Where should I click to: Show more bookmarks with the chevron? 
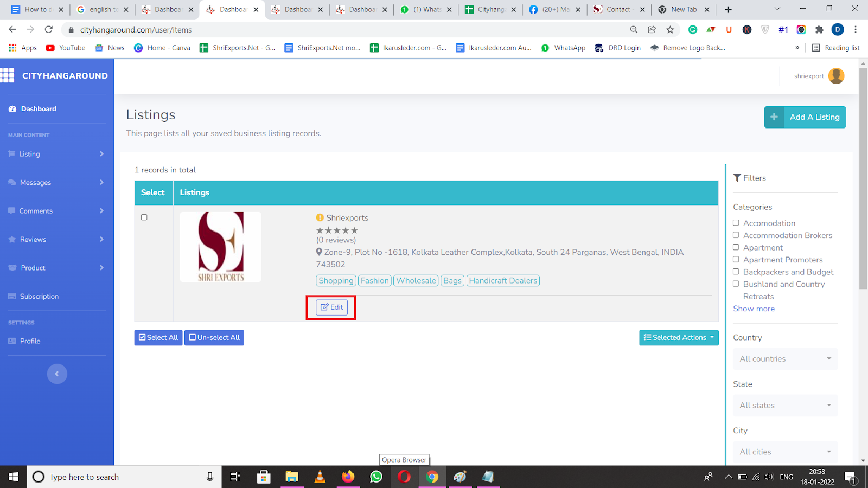[x=797, y=48]
